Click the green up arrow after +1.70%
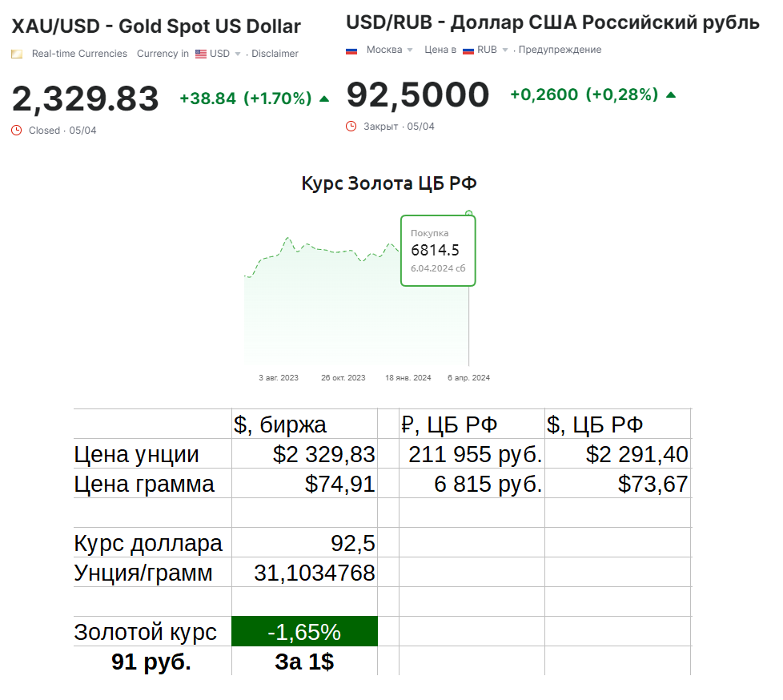 click(324, 99)
